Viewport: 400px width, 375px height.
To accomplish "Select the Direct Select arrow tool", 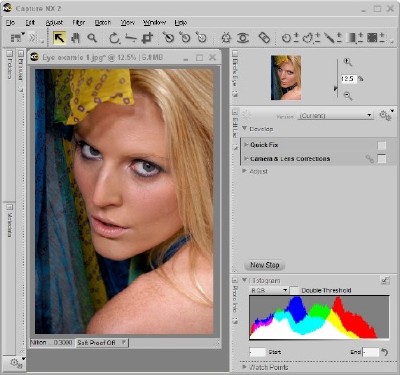I will tap(59, 38).
